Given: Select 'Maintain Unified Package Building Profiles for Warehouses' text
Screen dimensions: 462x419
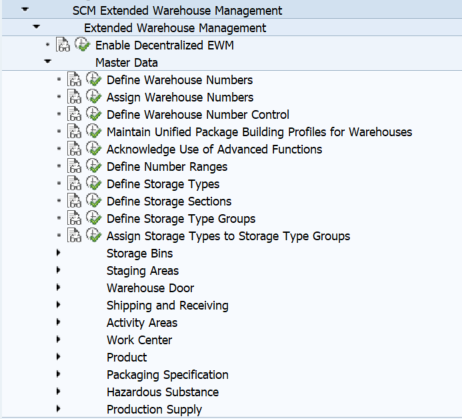Looking at the screenshot, I should pos(259,132).
